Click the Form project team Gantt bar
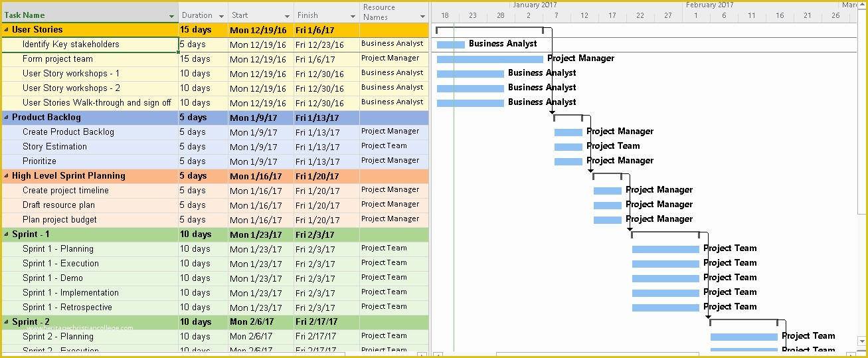This screenshot has height=358, width=868. pyautogui.click(x=489, y=59)
